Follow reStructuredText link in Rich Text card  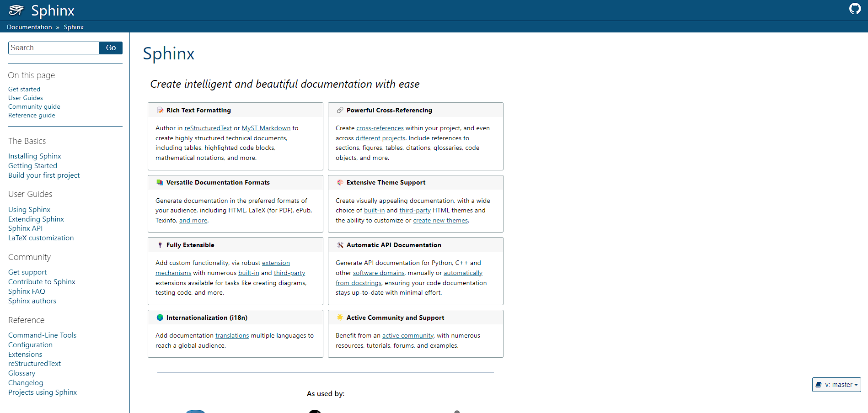pyautogui.click(x=208, y=128)
